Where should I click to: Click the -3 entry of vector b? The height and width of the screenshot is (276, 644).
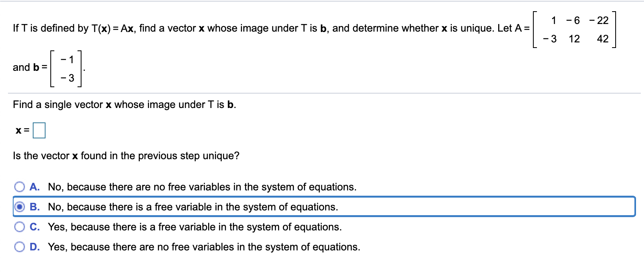tap(66, 77)
